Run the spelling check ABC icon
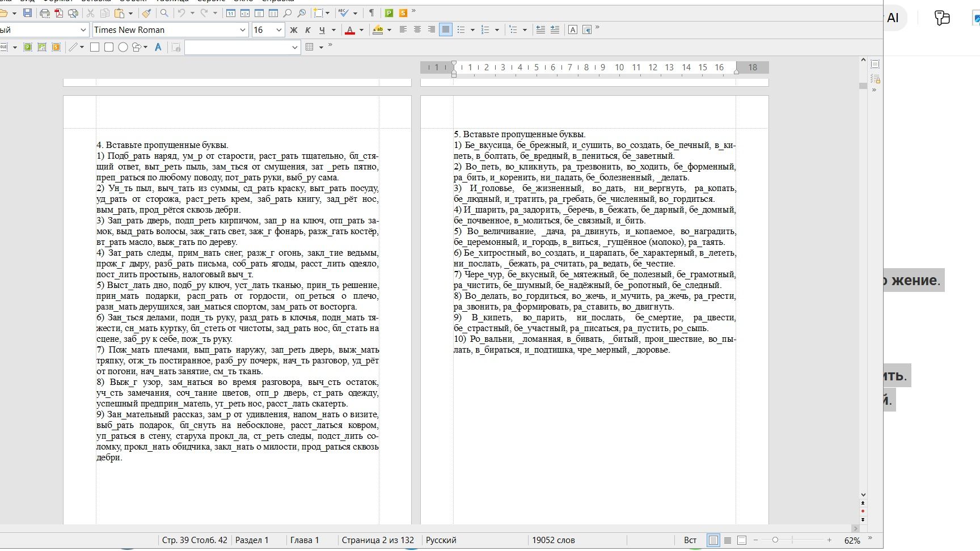980x551 pixels. pyautogui.click(x=343, y=12)
